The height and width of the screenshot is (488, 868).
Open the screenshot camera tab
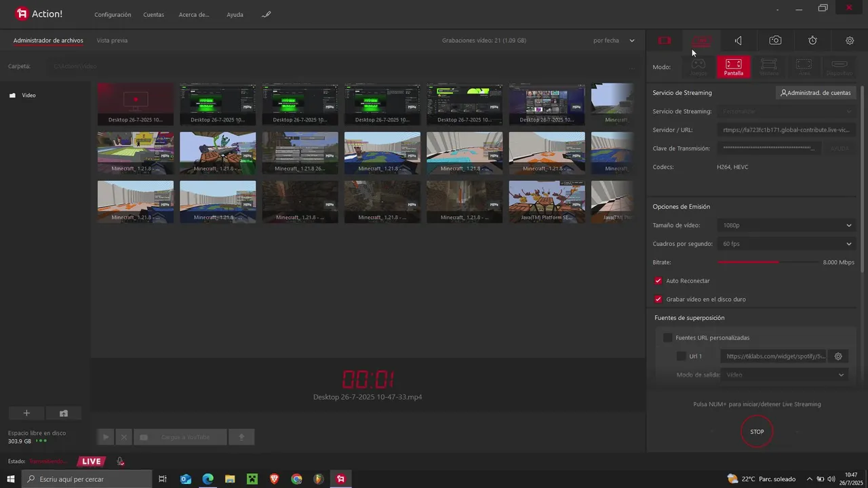click(x=775, y=41)
